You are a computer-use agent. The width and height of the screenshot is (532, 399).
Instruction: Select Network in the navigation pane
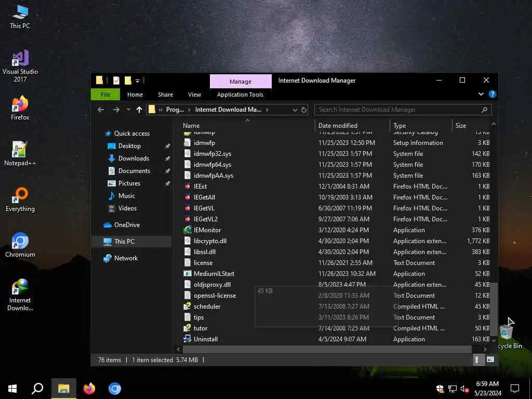(x=126, y=258)
